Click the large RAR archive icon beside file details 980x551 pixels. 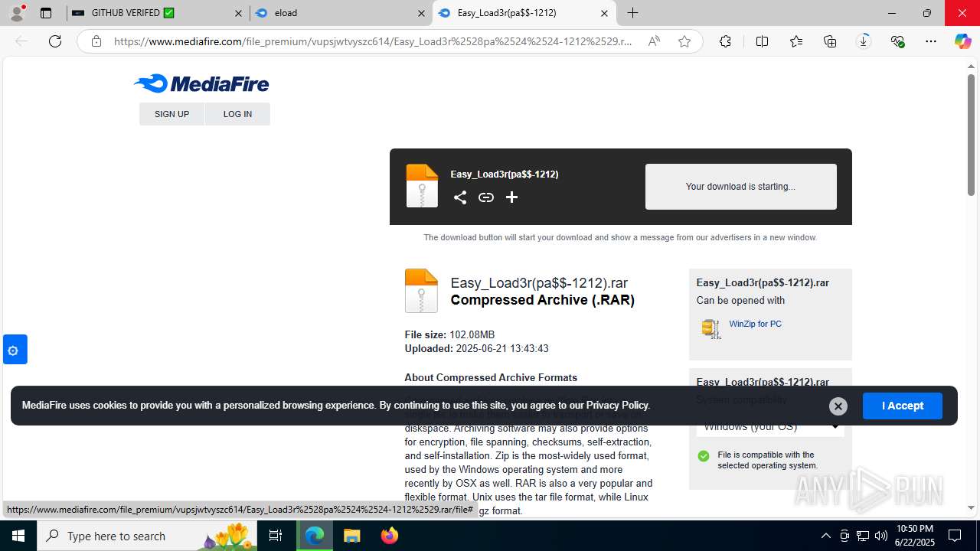421,291
